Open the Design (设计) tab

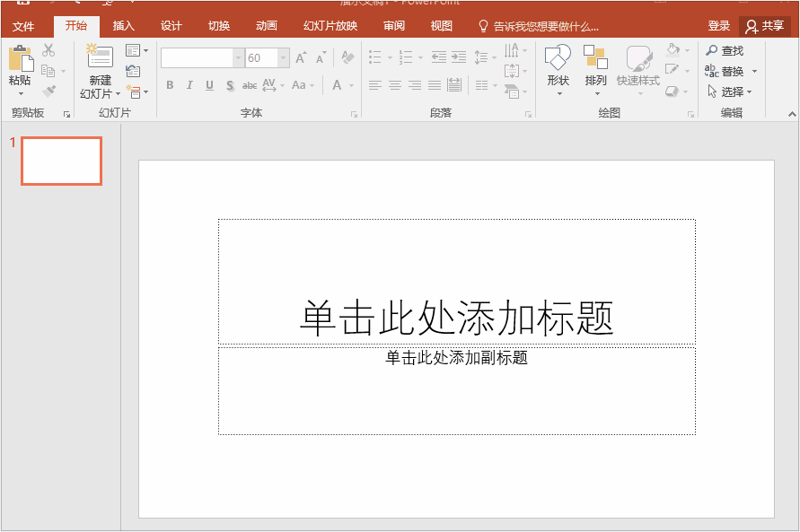point(171,26)
